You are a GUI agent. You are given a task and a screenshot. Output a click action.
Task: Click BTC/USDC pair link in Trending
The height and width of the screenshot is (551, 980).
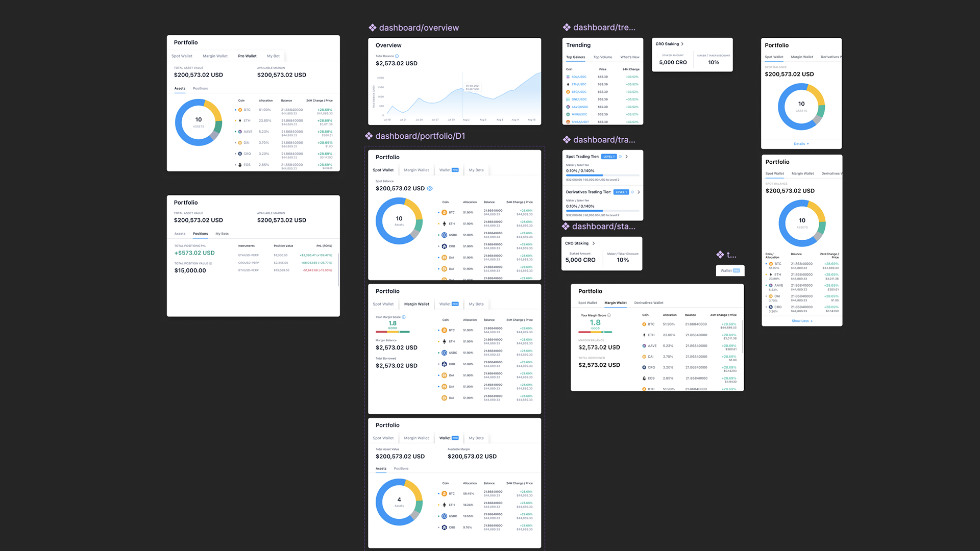(579, 92)
